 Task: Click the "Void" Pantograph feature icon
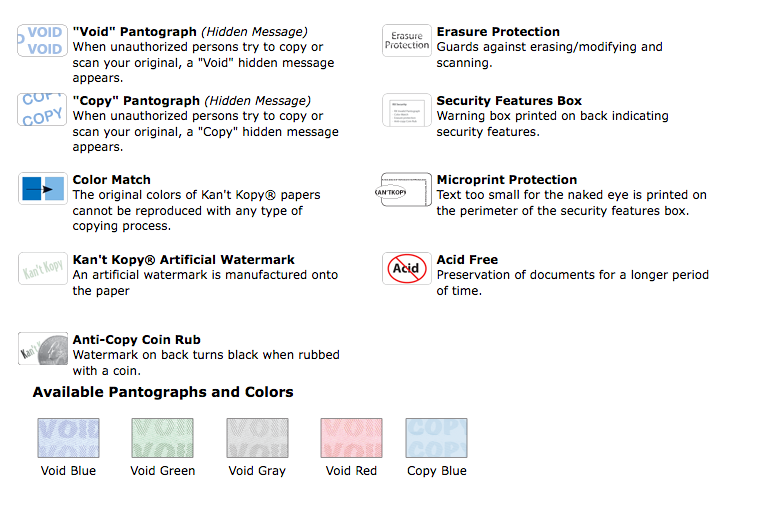click(42, 40)
